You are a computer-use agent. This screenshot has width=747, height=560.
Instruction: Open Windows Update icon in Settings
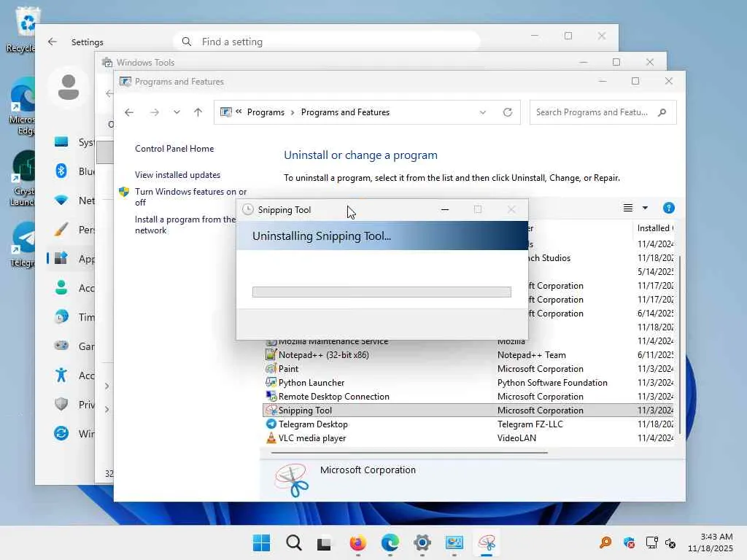(x=61, y=433)
